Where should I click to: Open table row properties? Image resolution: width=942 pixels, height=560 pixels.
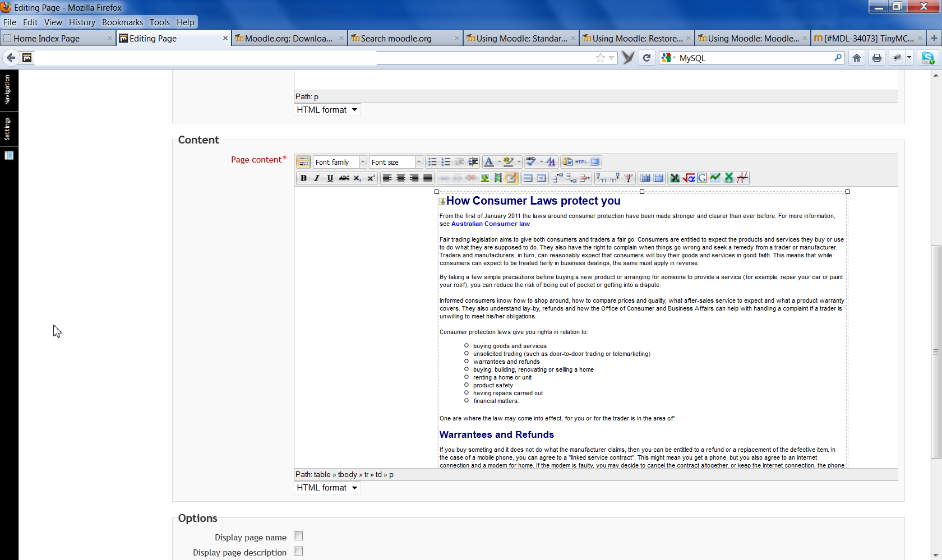tap(528, 178)
